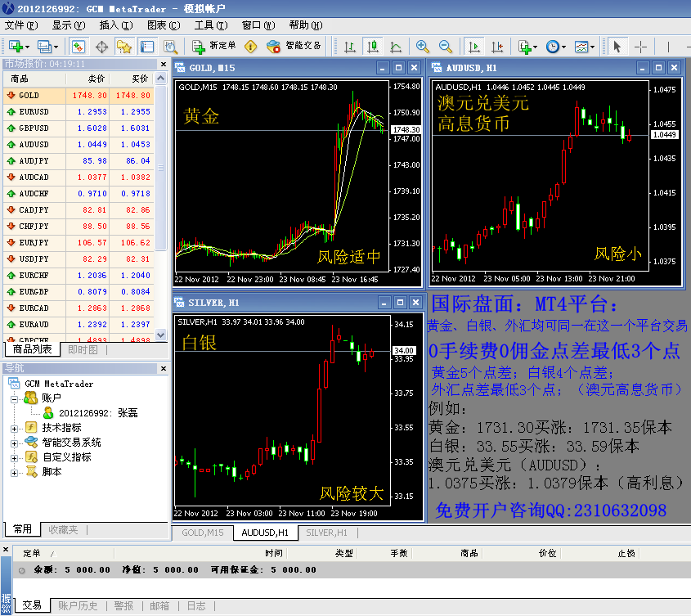The height and width of the screenshot is (616, 691).
Task: Click the SILVER,H1 chart window title icon
Action: pyautogui.click(x=179, y=302)
